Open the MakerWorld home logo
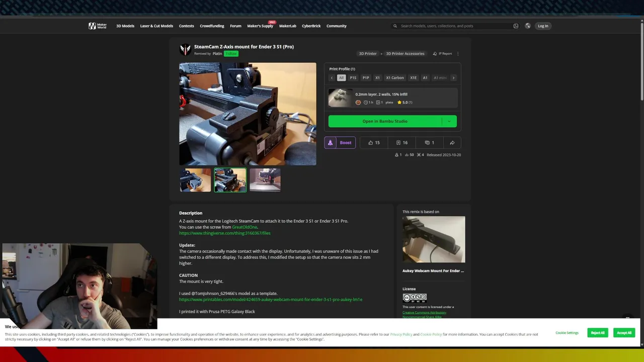Screen dimensions: 644x362 98,26
